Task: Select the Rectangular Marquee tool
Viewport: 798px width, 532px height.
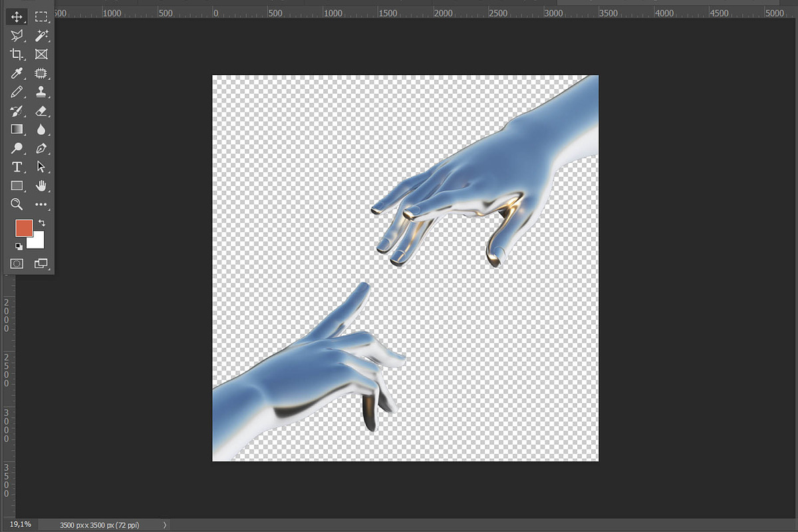Action: (x=41, y=17)
